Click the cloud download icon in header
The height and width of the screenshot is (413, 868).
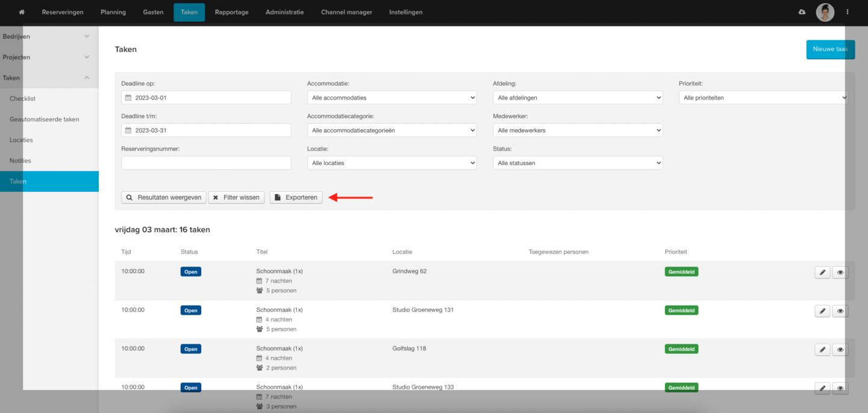tap(802, 12)
